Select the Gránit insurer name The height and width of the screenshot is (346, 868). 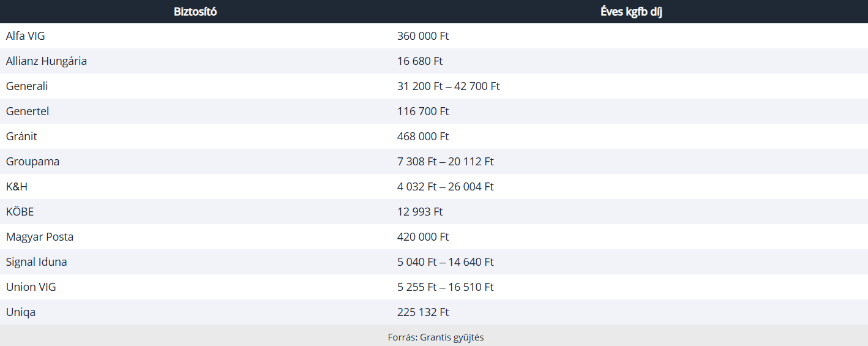coord(21,137)
